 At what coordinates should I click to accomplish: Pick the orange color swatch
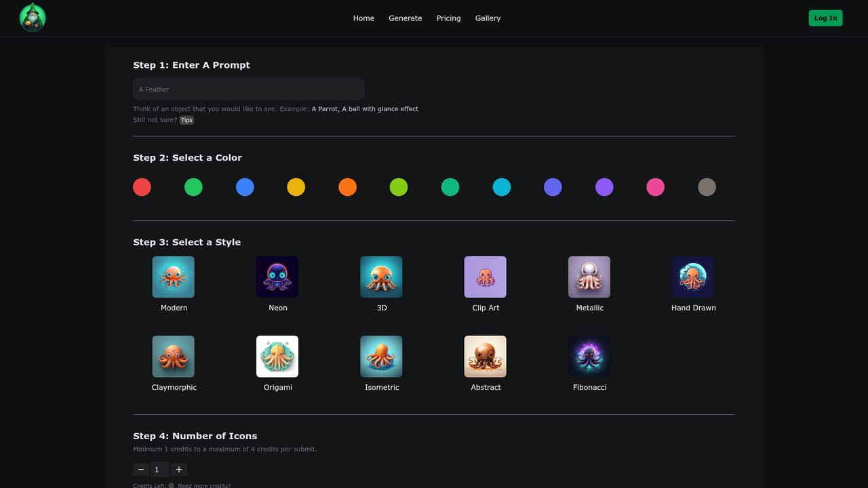point(347,187)
